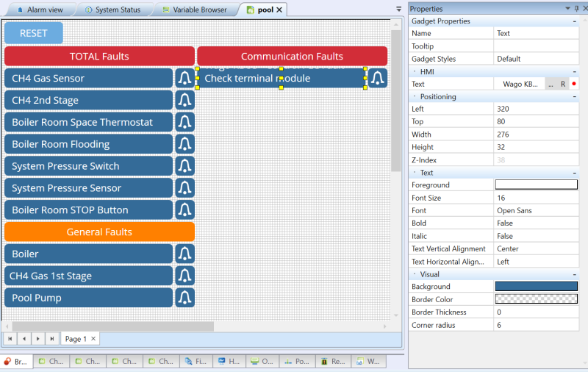This screenshot has height=372, width=588.
Task: Select bell icon beside System Pressure Switch
Action: point(185,165)
